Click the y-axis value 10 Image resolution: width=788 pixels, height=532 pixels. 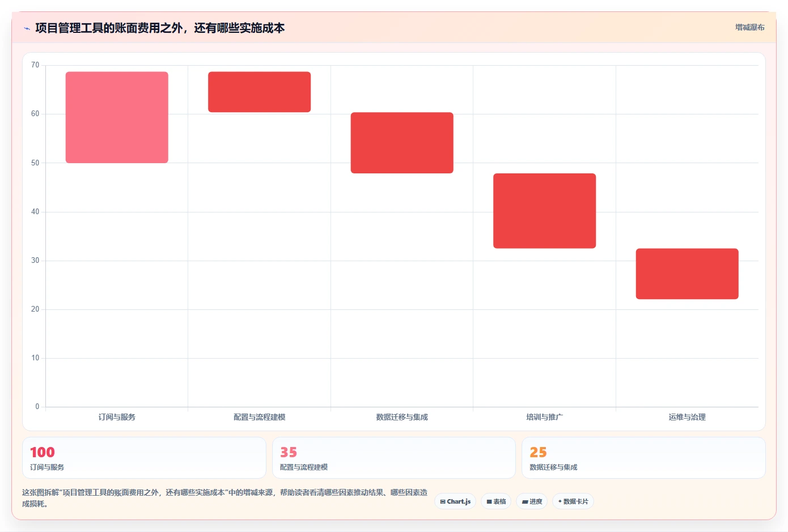tap(35, 358)
